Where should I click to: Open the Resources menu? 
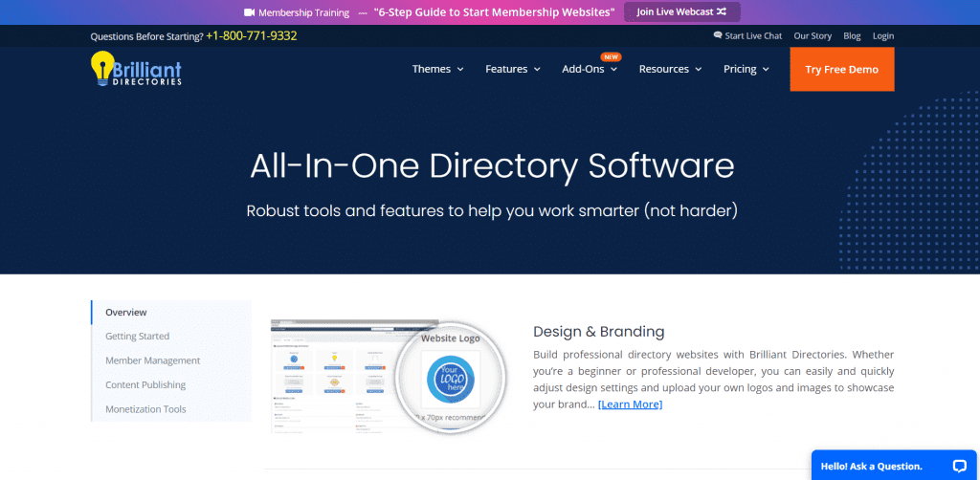(671, 69)
